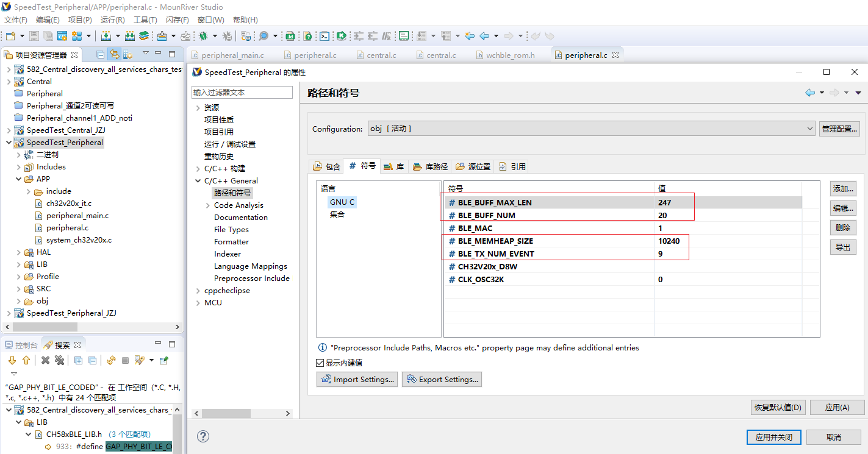The height and width of the screenshot is (454, 868).
Task: Remove all matches in search panel
Action: tap(59, 360)
